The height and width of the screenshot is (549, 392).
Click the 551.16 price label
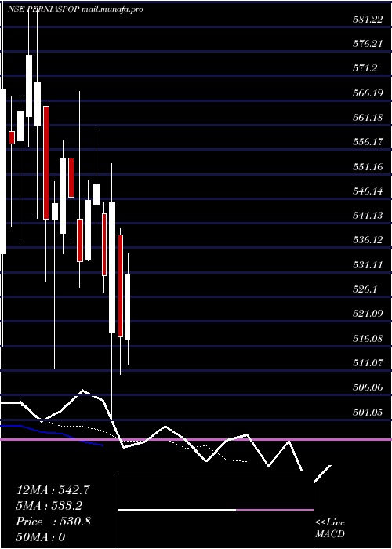(x=368, y=166)
